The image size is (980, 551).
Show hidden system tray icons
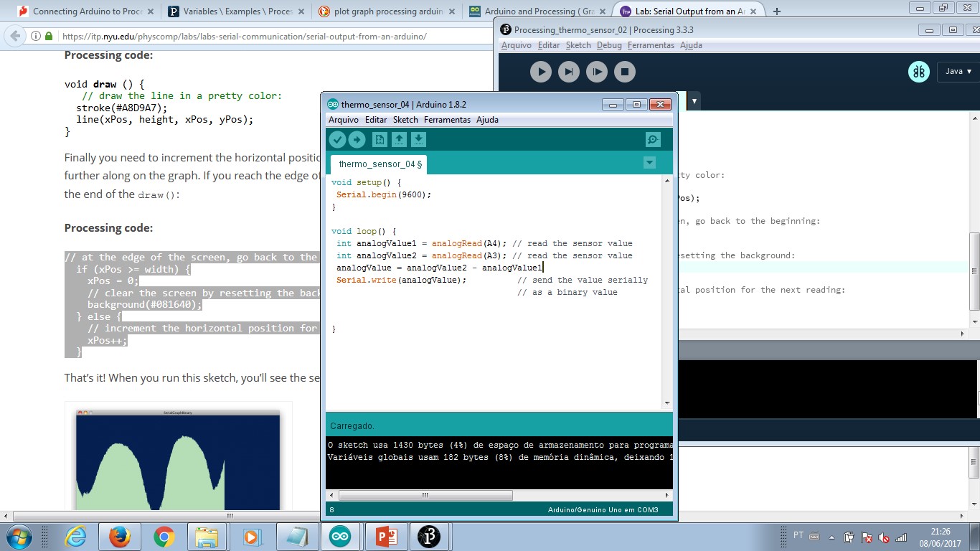[x=833, y=537]
